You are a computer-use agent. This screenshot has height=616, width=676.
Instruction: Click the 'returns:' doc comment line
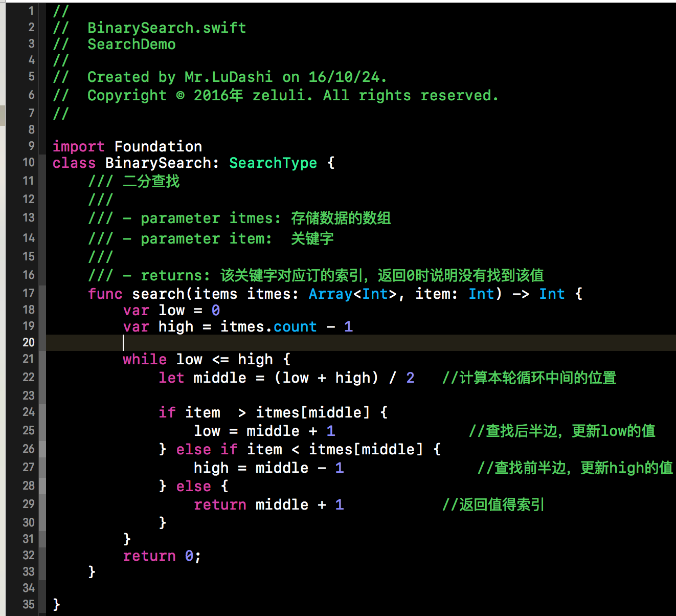coord(316,275)
